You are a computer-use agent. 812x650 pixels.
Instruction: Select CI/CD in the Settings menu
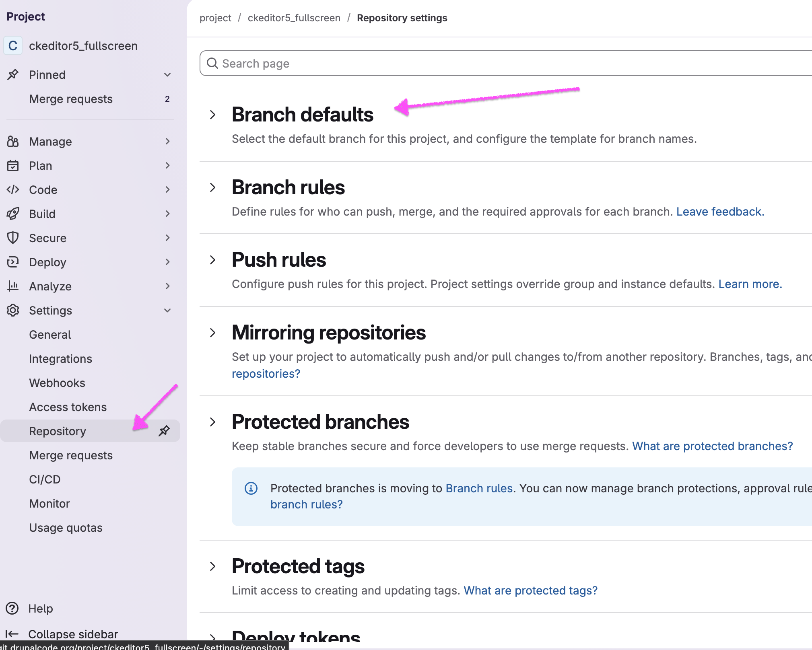coord(45,479)
